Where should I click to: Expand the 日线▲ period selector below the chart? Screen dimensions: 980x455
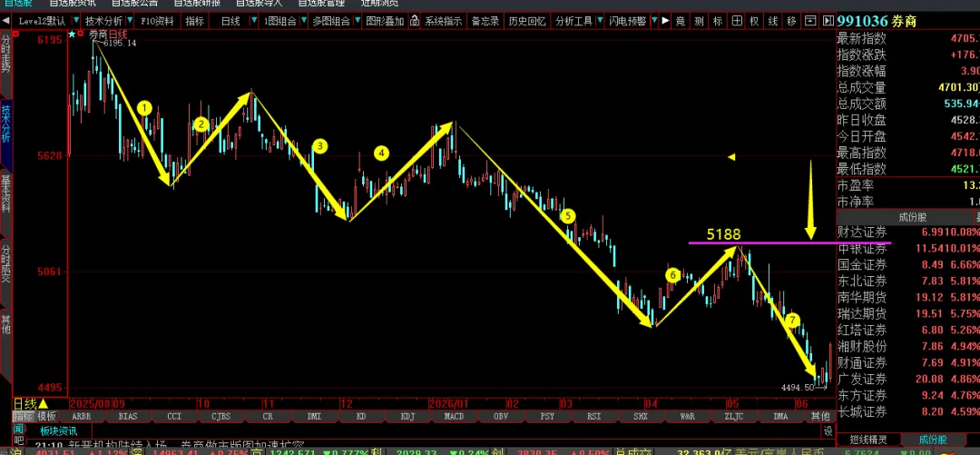[31, 403]
